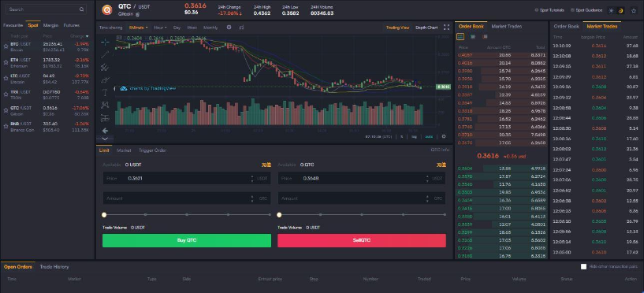Favourite the BNB/USDT pair star
The image size is (644, 293).
[6, 127]
